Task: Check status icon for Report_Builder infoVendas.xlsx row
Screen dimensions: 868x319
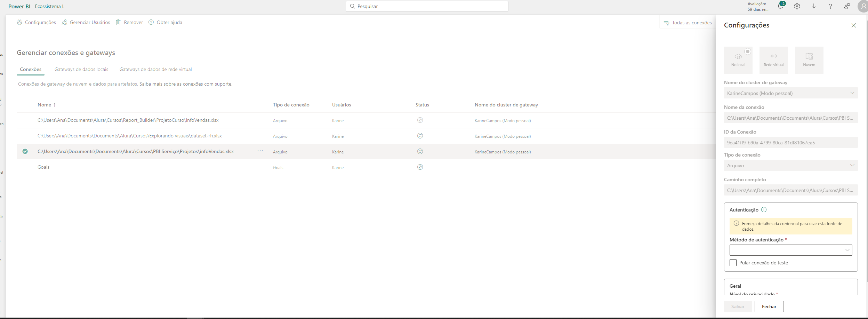Action: tap(420, 120)
